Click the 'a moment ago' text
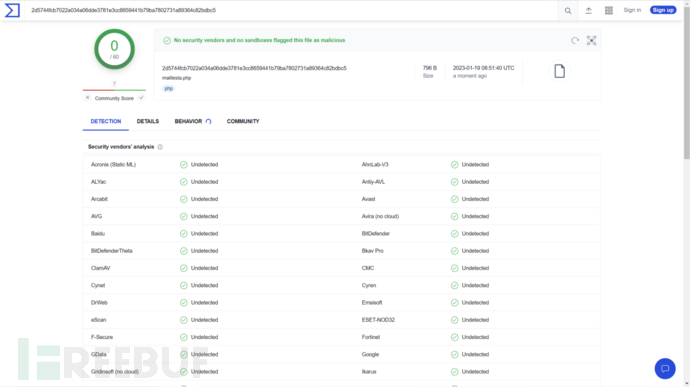Viewport: 690px width, 387px height. [x=470, y=76]
